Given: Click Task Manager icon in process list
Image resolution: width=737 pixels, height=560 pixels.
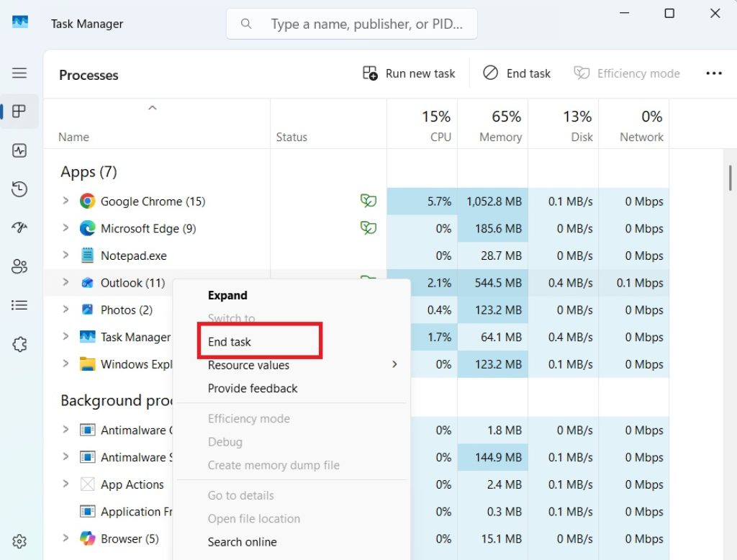Looking at the screenshot, I should (87, 337).
